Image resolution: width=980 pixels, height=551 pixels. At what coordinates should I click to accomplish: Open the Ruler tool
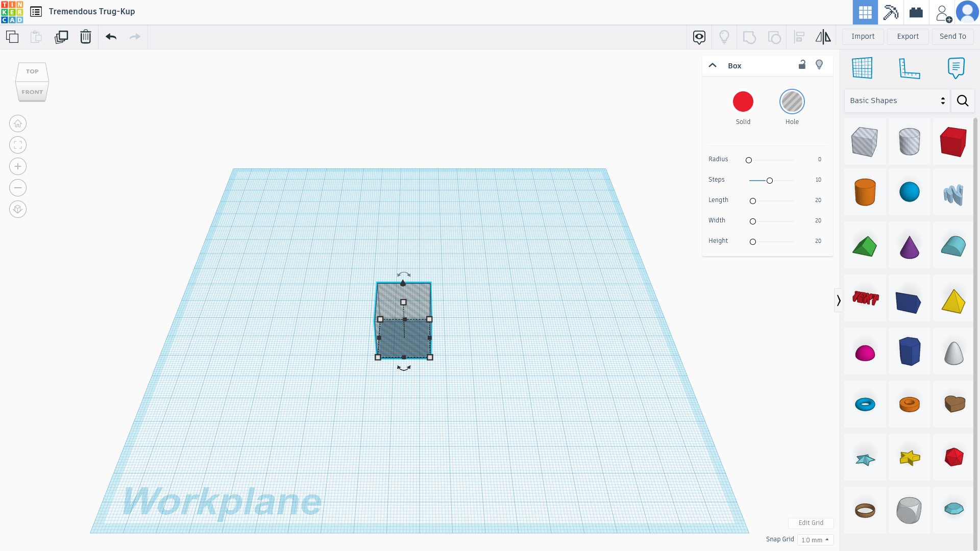(910, 68)
